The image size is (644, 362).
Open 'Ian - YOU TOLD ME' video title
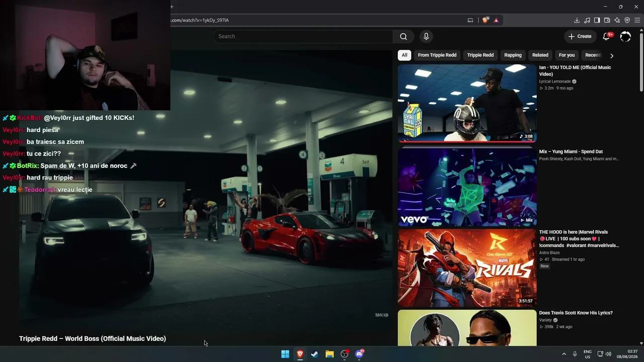pos(575,71)
